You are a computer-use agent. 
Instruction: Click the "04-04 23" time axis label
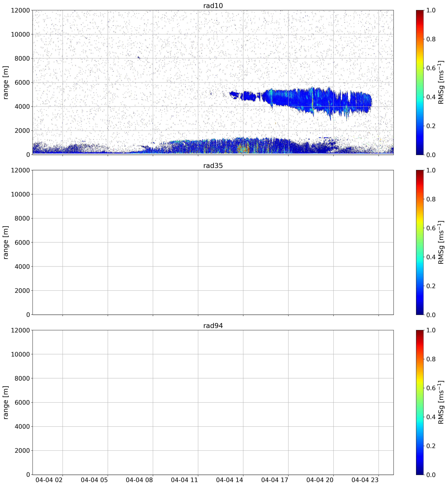pyautogui.click(x=365, y=480)
